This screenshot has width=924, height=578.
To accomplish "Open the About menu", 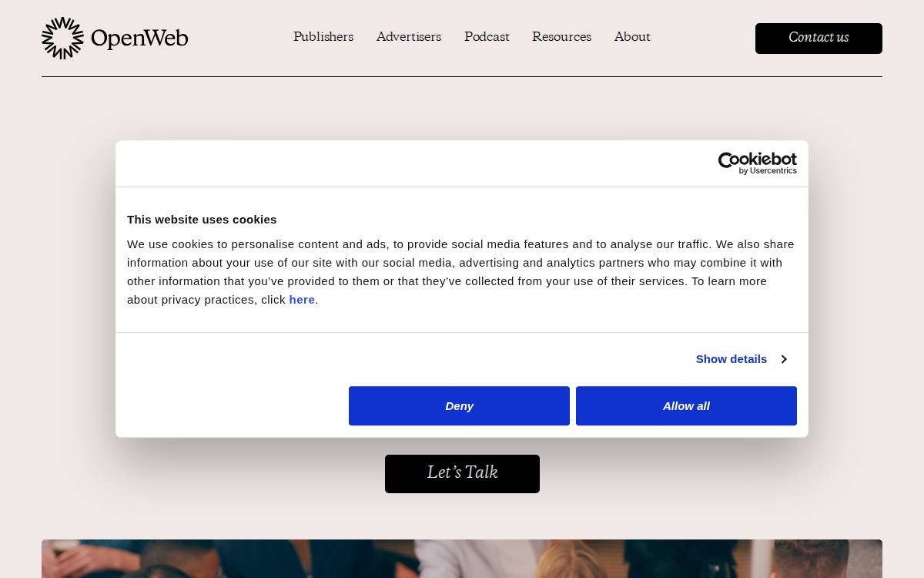I will pyautogui.click(x=632, y=37).
